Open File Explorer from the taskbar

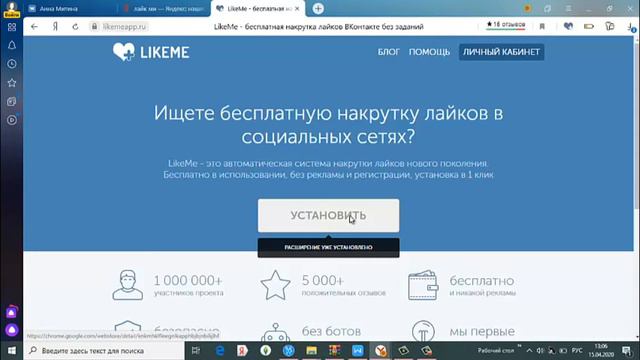(311, 351)
